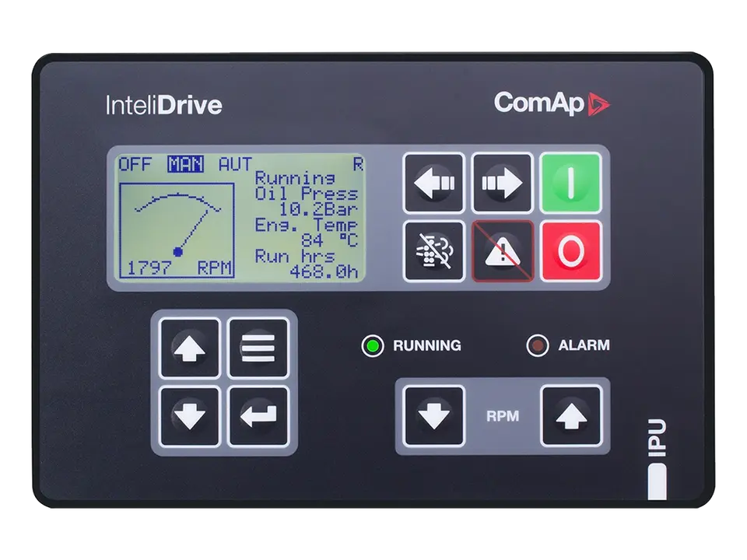Select OFF mode on display

tap(135, 164)
